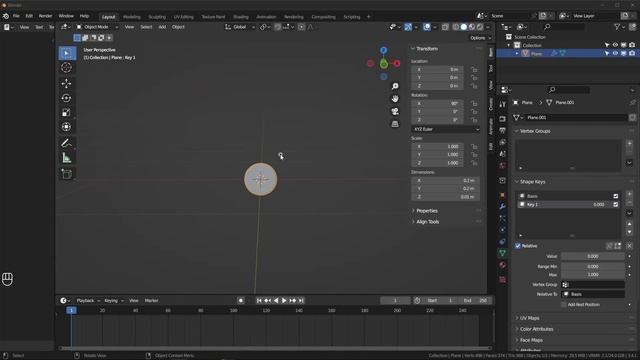Image resolution: width=640 pixels, height=360 pixels.
Task: Play the animation forward
Action: [284, 301]
